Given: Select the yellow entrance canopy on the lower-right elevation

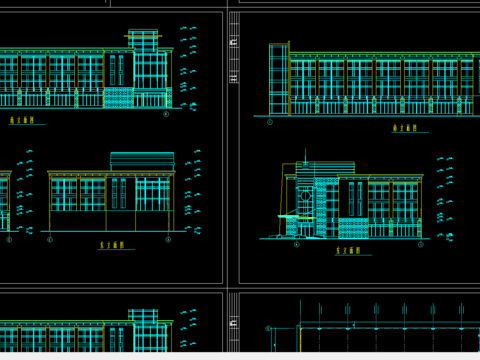Looking at the screenshot, I should click(297, 217).
